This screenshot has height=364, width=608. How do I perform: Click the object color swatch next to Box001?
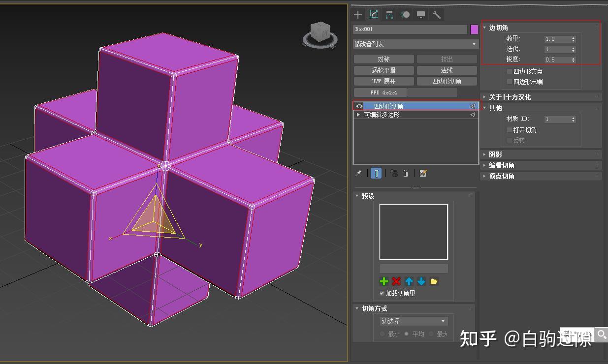[x=474, y=29]
